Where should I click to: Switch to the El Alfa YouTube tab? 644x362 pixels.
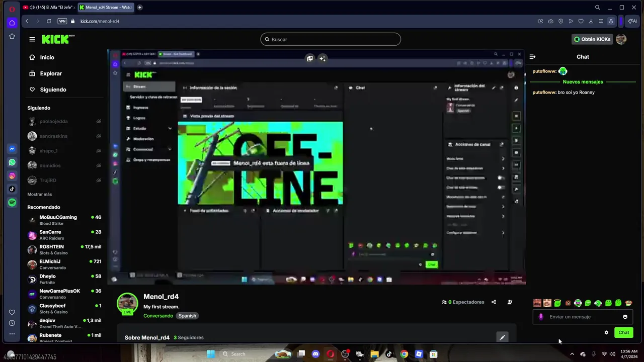pyautogui.click(x=48, y=8)
